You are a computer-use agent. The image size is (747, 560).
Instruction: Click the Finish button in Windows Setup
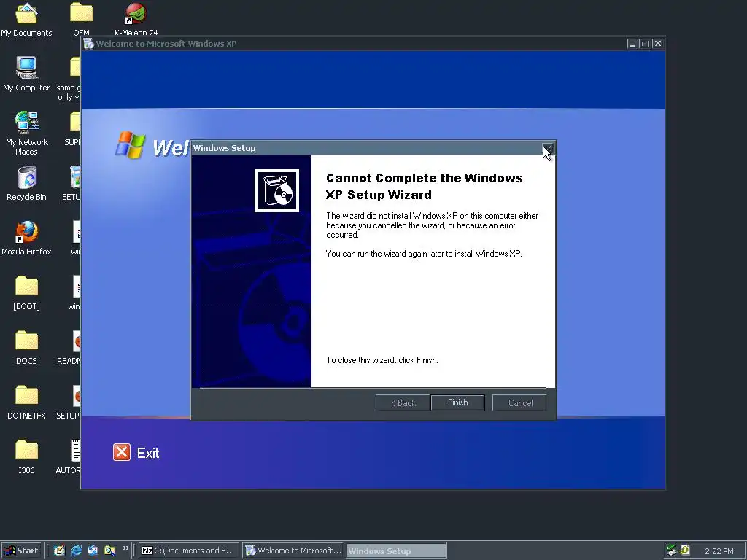[457, 402]
